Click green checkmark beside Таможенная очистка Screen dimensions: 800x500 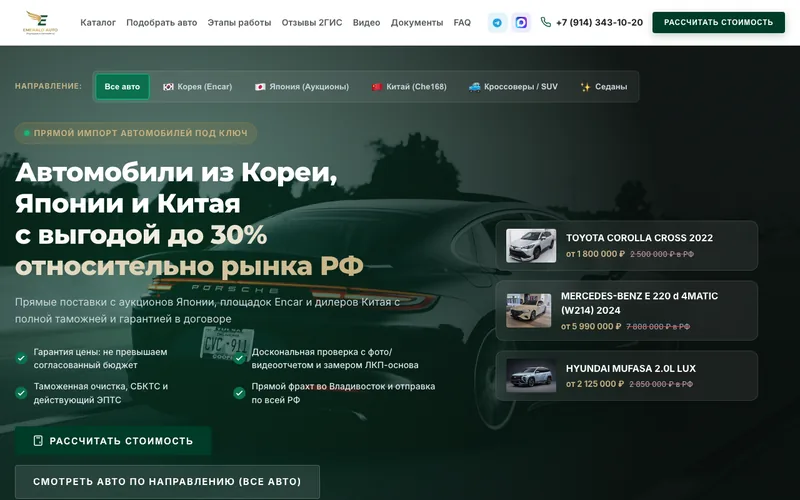point(21,393)
